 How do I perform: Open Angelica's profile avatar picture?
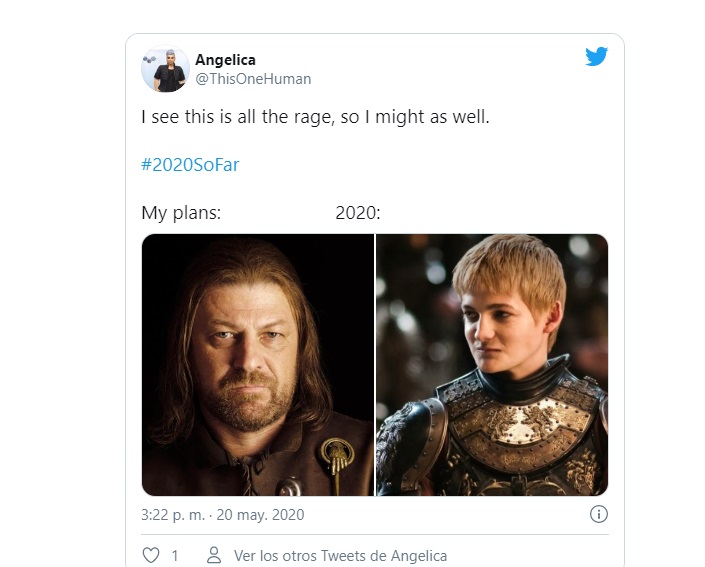coord(165,69)
